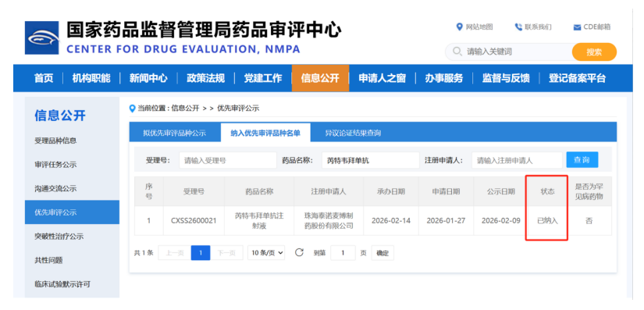Go to 首页 in navigation bar

tap(44, 78)
